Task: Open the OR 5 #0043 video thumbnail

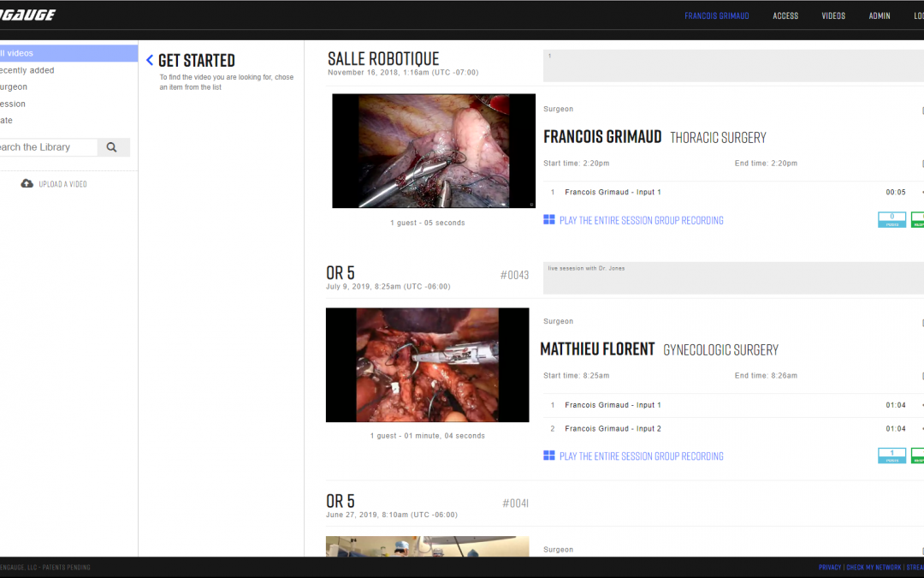Action: [427, 365]
